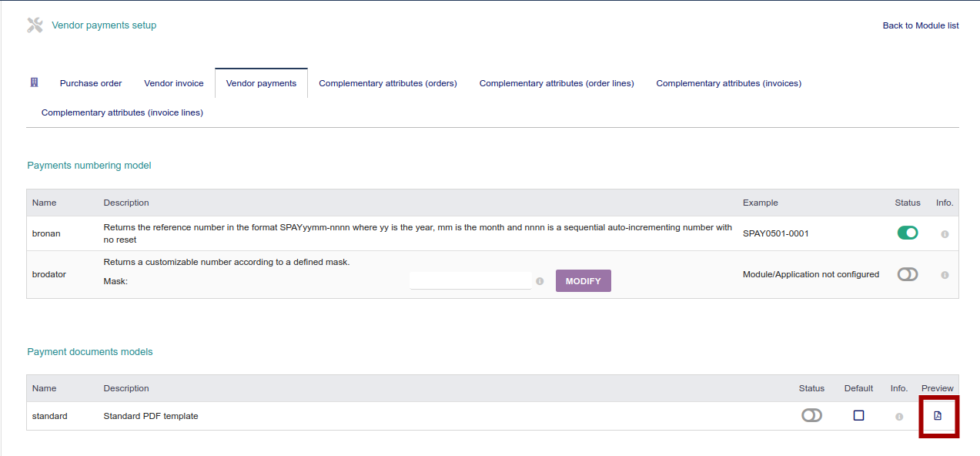This screenshot has width=980, height=456.
Task: Open the Vendor invoice tab
Action: tap(173, 82)
